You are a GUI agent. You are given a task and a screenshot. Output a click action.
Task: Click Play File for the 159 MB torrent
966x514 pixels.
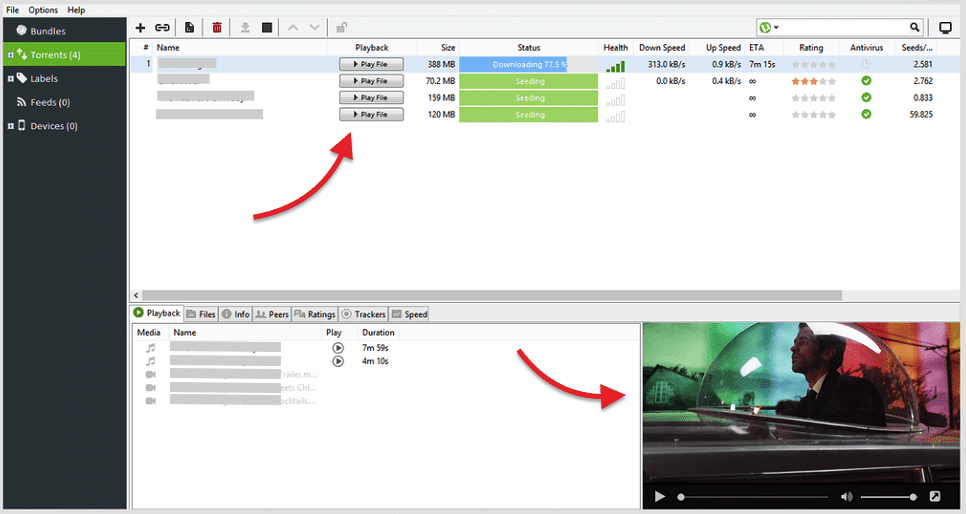(371, 97)
